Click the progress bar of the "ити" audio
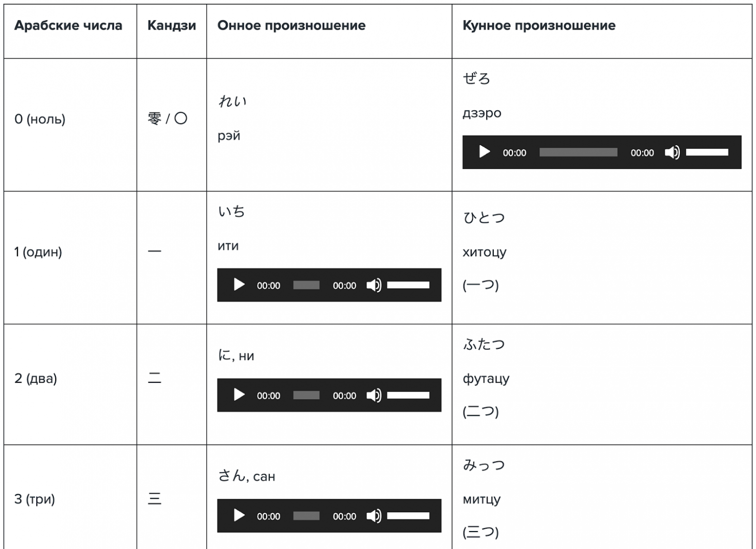The height and width of the screenshot is (549, 756). pyautogui.click(x=306, y=285)
